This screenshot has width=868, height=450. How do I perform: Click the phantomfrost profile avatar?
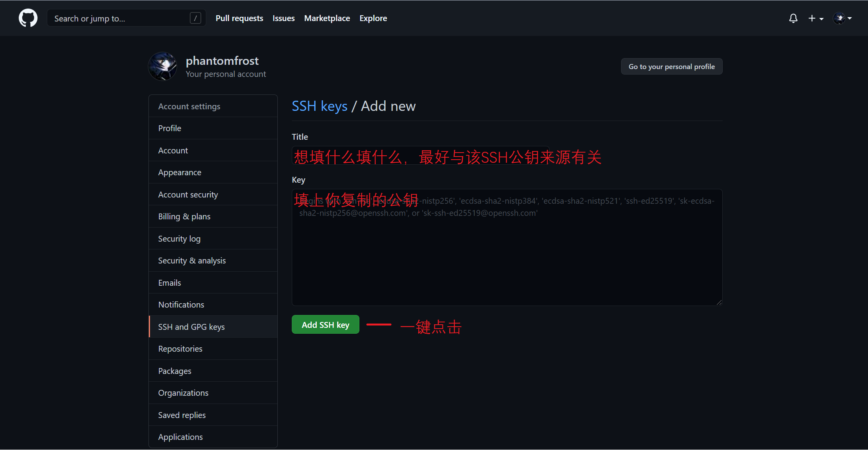pyautogui.click(x=163, y=66)
